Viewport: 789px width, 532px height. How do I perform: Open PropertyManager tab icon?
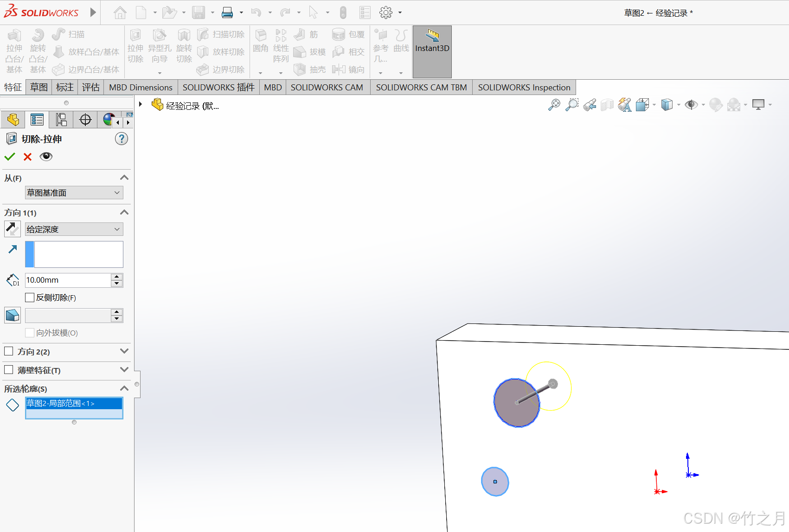(37, 120)
